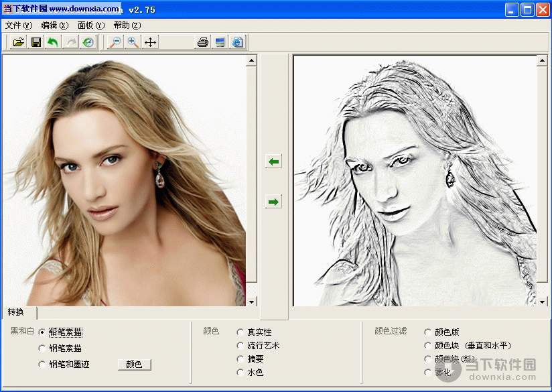This screenshot has width=552, height=392.
Task: Click the green left arrow button
Action: tap(273, 161)
